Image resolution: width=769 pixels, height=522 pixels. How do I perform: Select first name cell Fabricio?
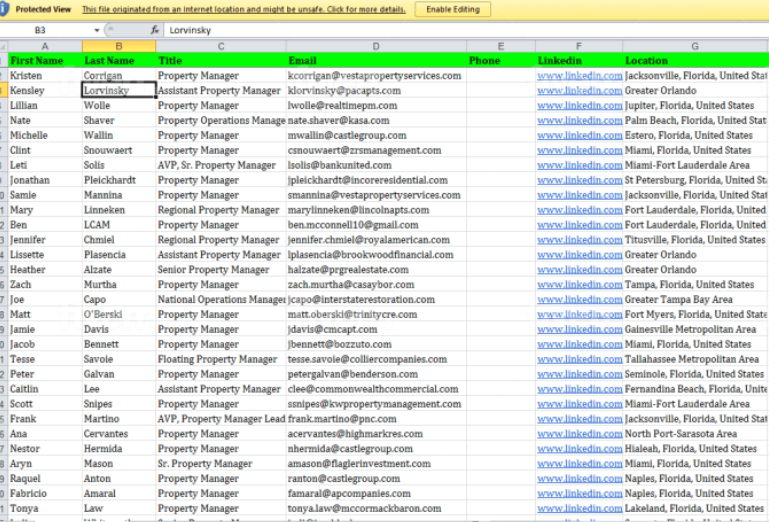coord(45,494)
